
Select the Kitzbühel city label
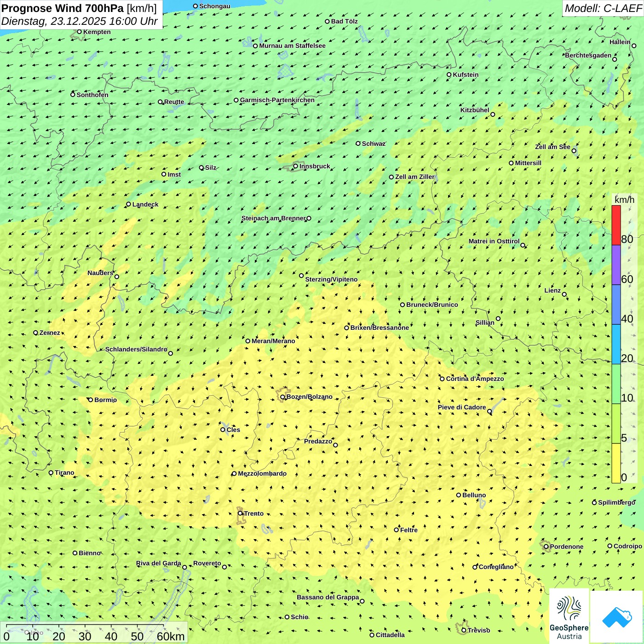click(x=475, y=110)
